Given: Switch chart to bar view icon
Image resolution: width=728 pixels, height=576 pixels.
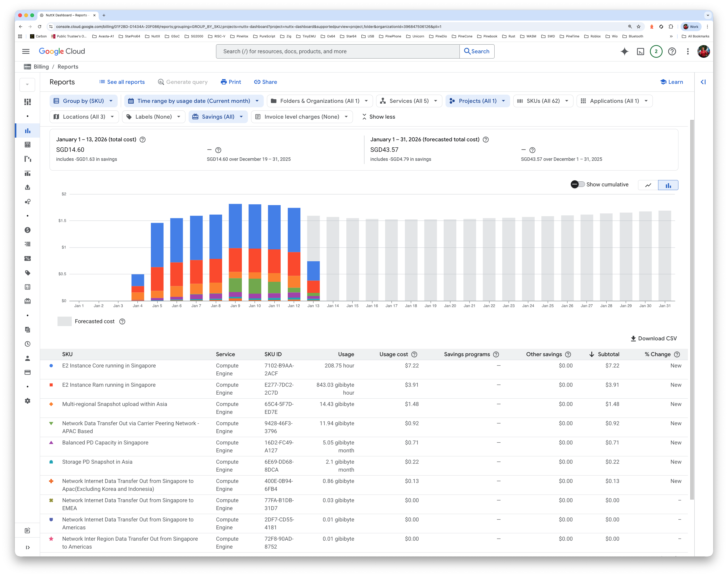Looking at the screenshot, I should click(668, 185).
